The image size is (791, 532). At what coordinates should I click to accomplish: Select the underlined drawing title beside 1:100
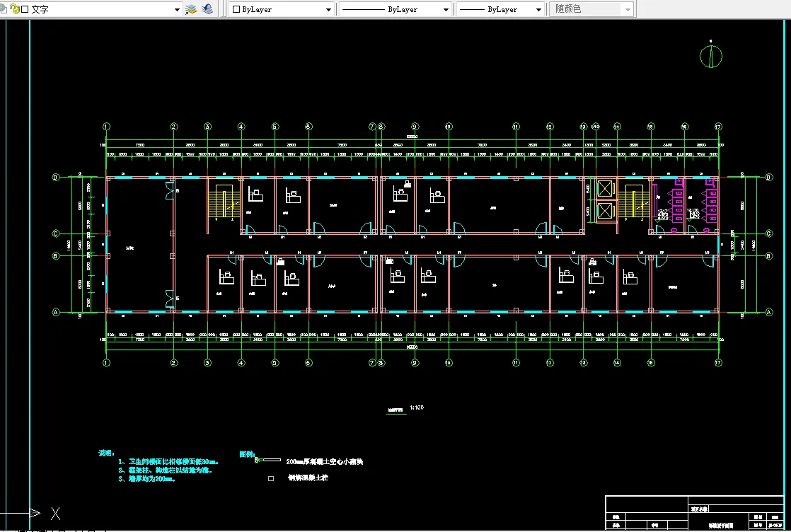tap(396, 410)
